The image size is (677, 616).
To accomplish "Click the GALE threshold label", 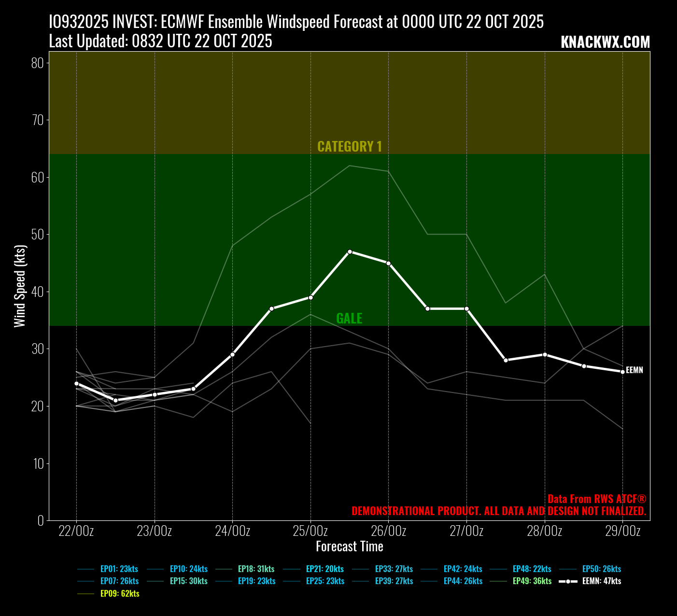I will point(349,319).
